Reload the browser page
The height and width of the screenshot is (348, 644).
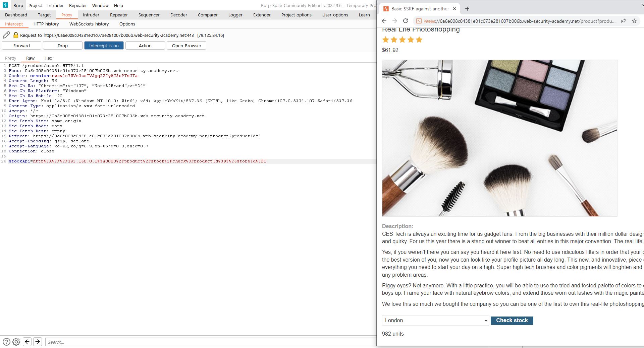click(406, 21)
